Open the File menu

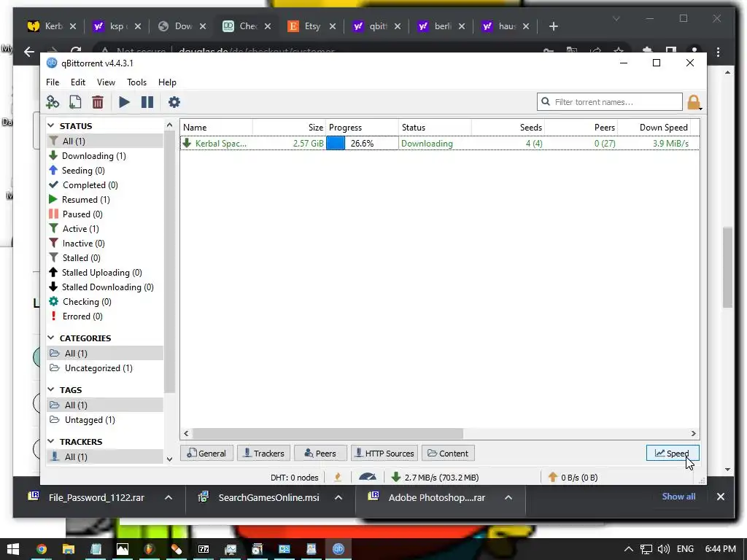pyautogui.click(x=53, y=82)
